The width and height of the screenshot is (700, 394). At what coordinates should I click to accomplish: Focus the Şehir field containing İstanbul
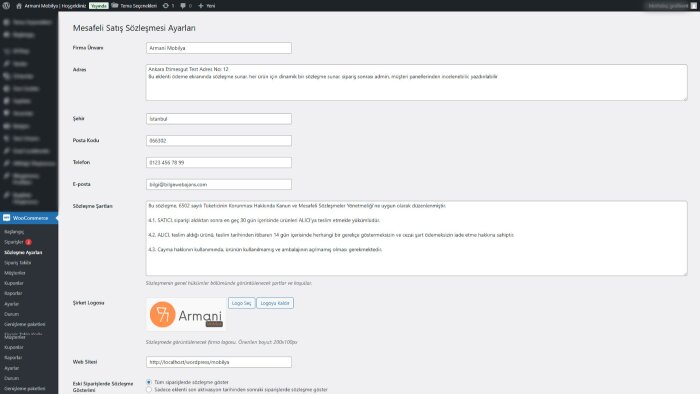point(219,119)
